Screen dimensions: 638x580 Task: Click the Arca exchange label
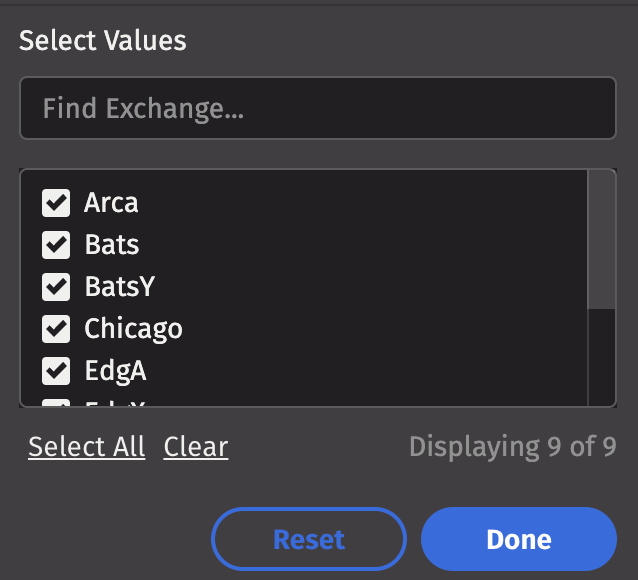click(111, 203)
